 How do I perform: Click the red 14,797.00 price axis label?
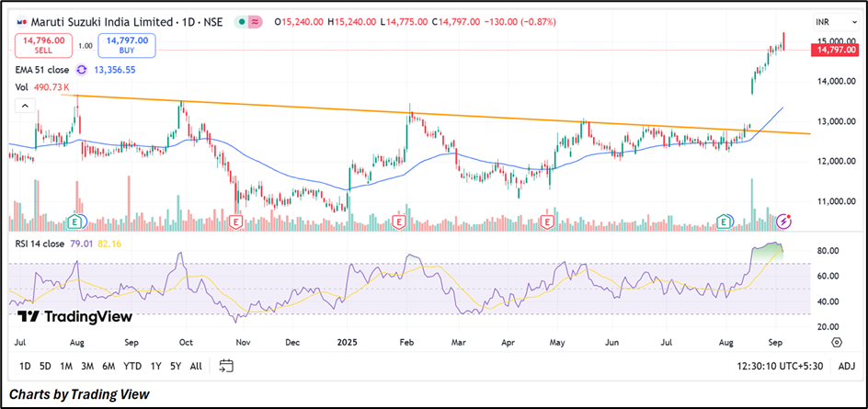(x=835, y=50)
